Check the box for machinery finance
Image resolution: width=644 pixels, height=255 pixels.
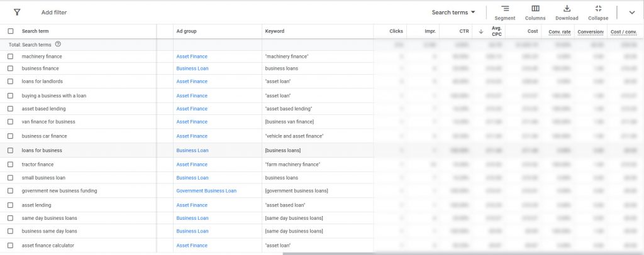10,57
